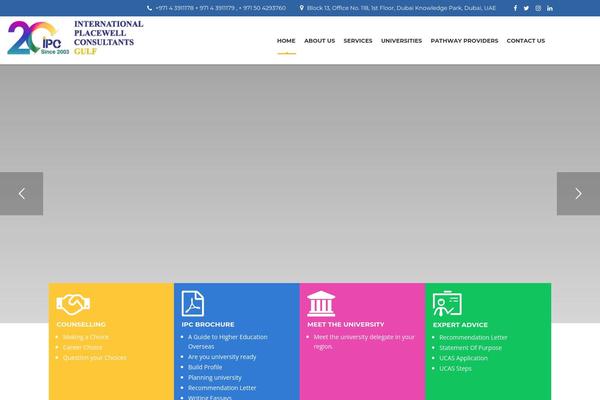The image size is (600, 400).
Task: Open Making a Choice link
Action: point(86,337)
